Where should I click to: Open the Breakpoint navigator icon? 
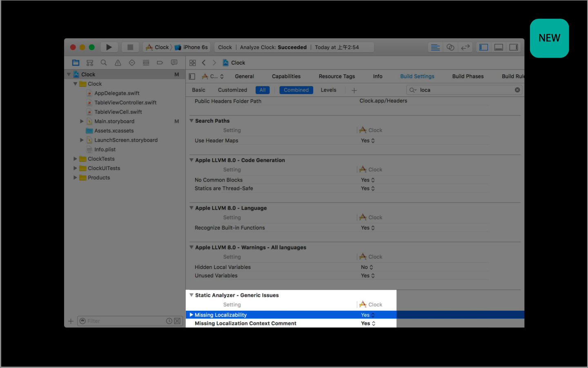160,63
